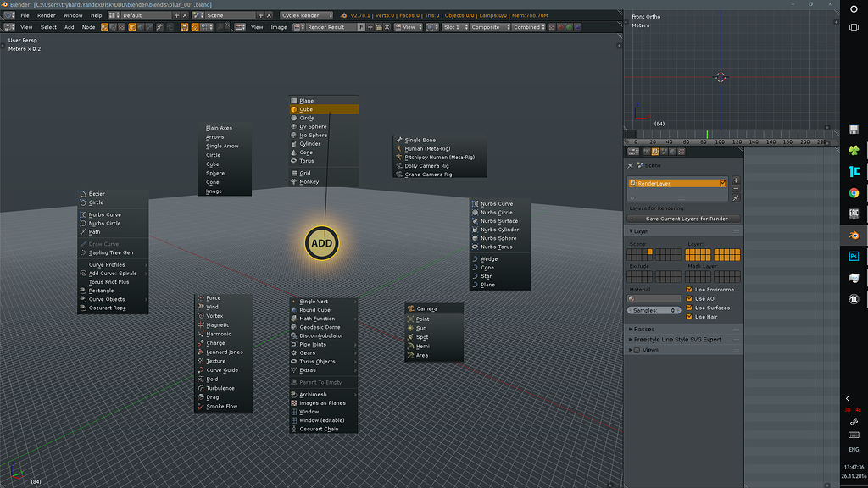Open the Help menu
Image resolution: width=868 pixels, height=488 pixels.
[x=97, y=15]
